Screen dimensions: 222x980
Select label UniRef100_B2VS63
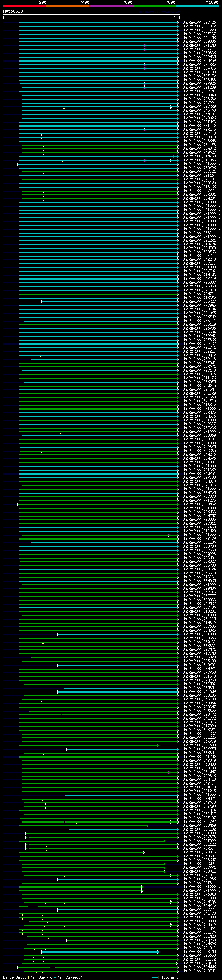click(x=199, y=550)
